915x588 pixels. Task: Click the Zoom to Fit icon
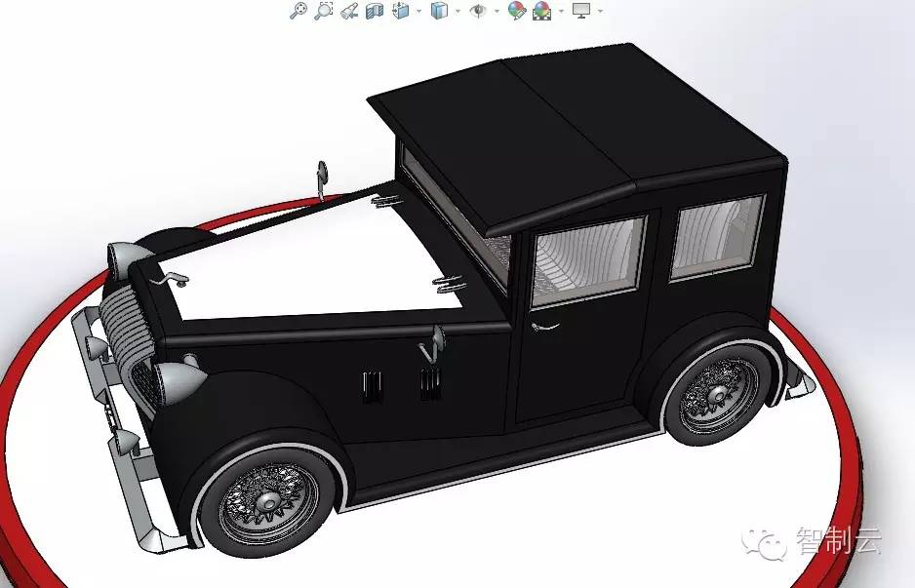[298, 11]
